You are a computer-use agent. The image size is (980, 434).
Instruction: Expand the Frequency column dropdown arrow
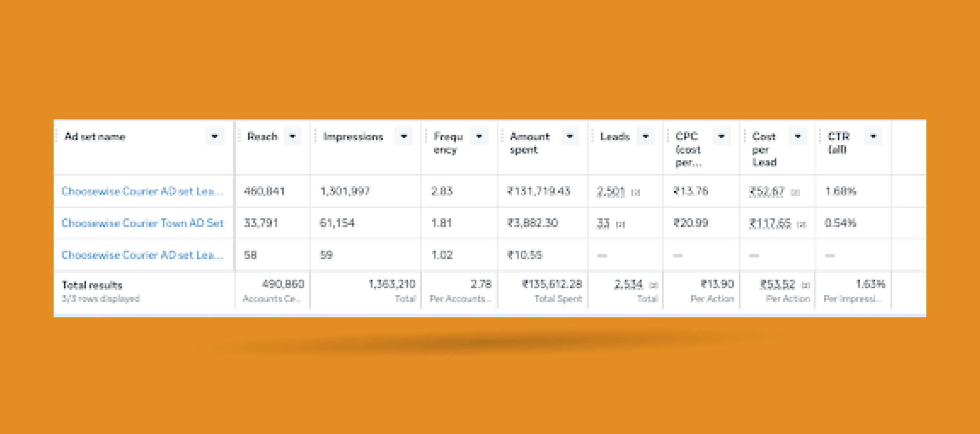pyautogui.click(x=479, y=136)
